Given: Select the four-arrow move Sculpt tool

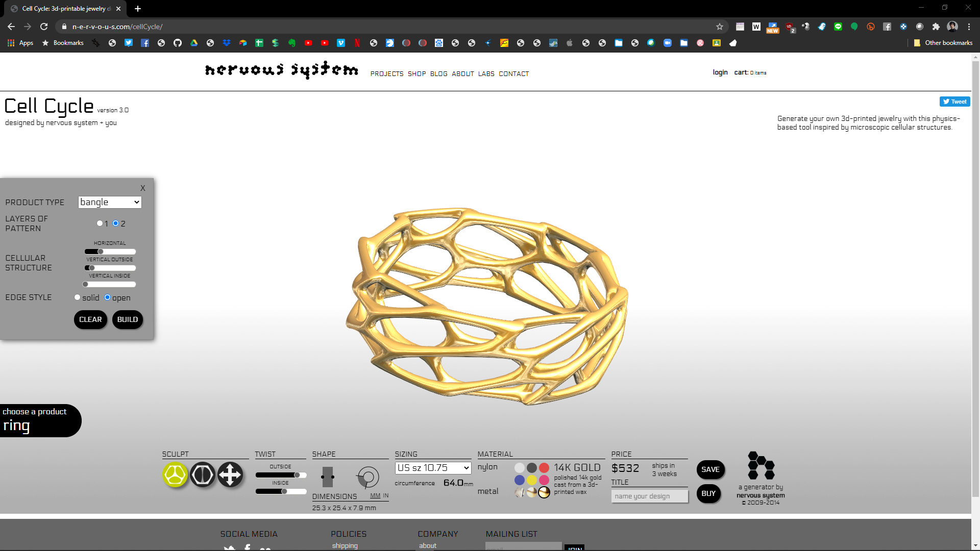Looking at the screenshot, I should [230, 475].
